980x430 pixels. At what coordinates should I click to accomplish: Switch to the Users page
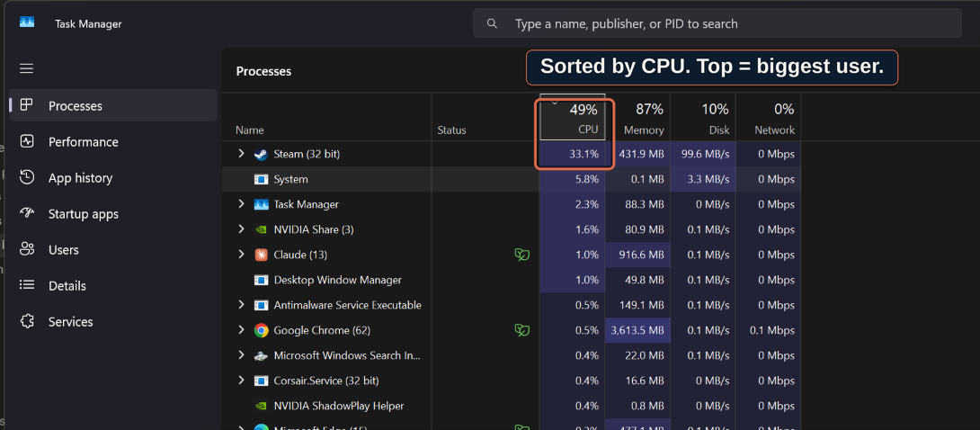point(113,250)
